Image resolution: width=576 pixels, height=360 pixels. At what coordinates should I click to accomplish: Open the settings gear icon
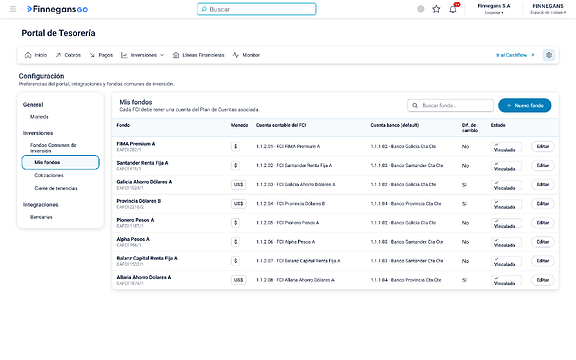(x=549, y=55)
